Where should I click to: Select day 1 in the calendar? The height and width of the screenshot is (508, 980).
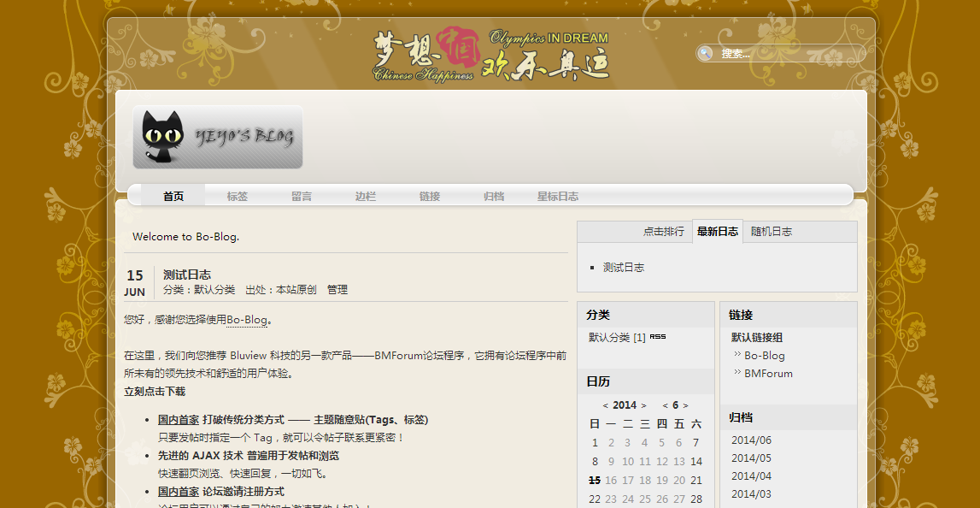(595, 443)
